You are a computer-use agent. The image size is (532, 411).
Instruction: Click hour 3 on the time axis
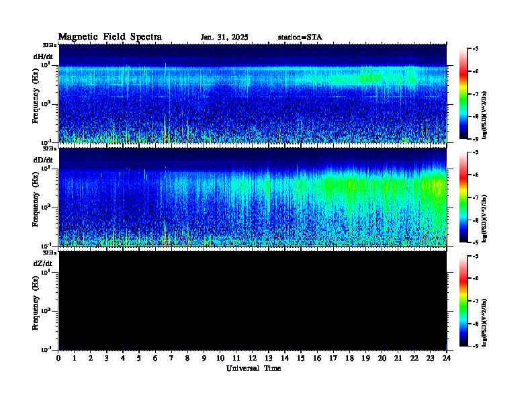(107, 359)
